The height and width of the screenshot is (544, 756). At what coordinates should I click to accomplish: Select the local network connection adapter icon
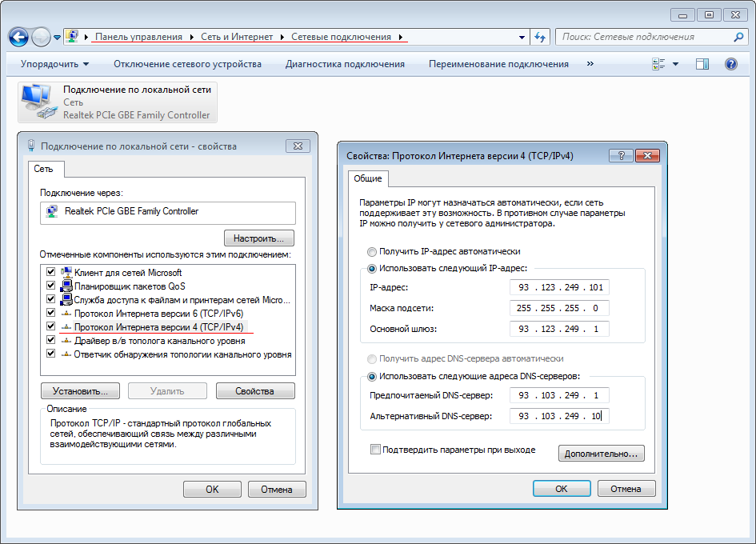click(x=38, y=102)
